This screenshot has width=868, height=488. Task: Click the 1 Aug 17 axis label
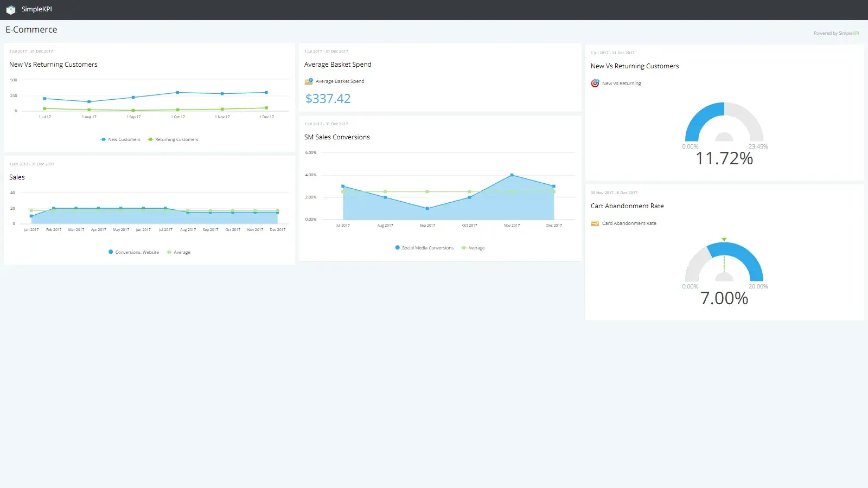pyautogui.click(x=89, y=117)
